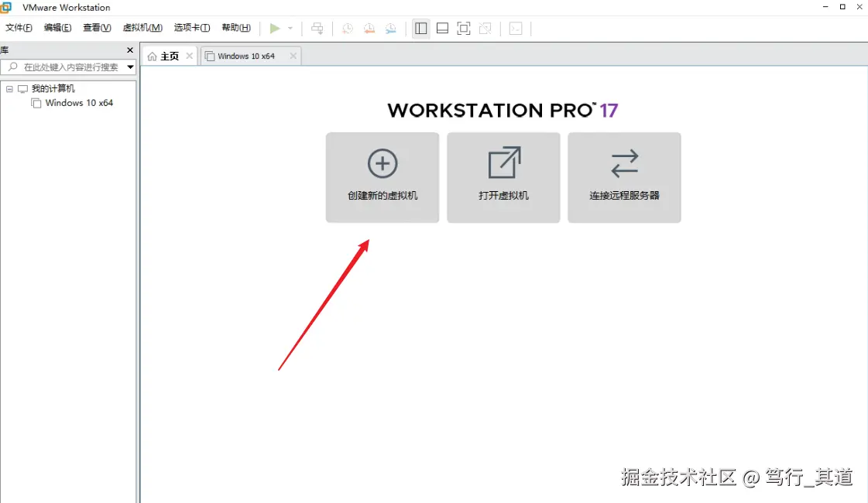Click the search magnifier icon in library

point(12,67)
